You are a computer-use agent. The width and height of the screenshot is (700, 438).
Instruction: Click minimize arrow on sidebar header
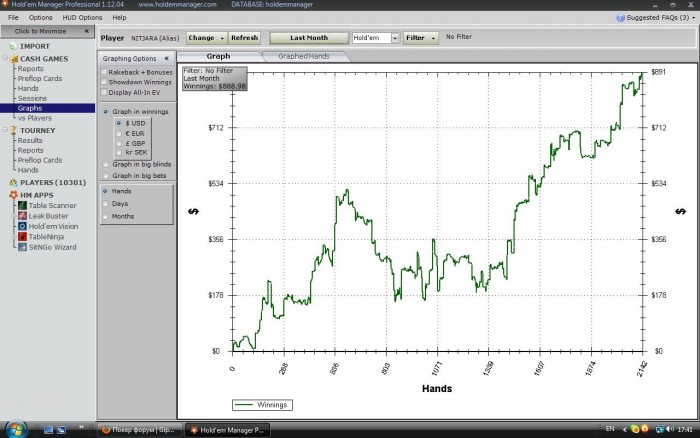(x=87, y=31)
